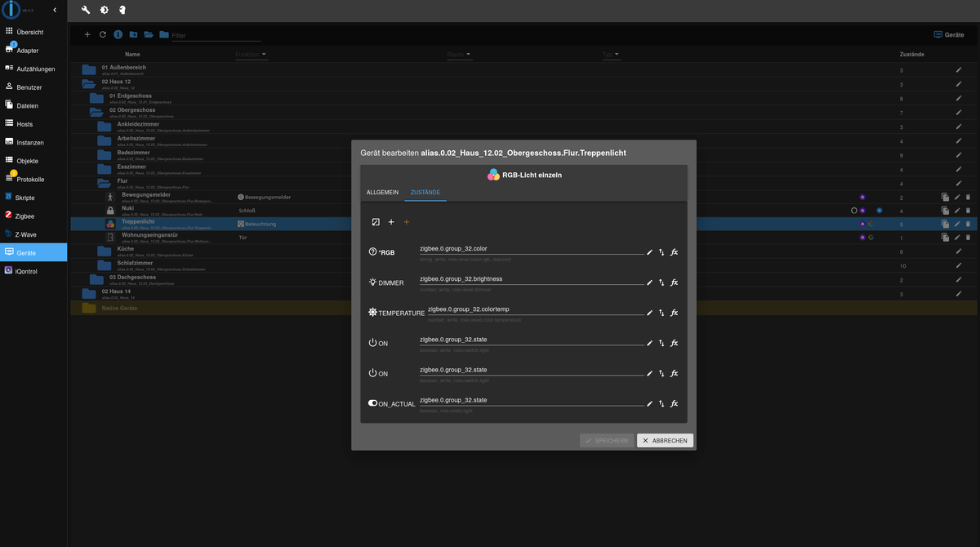
Task: Open system settings wrench icon
Action: coord(86,11)
